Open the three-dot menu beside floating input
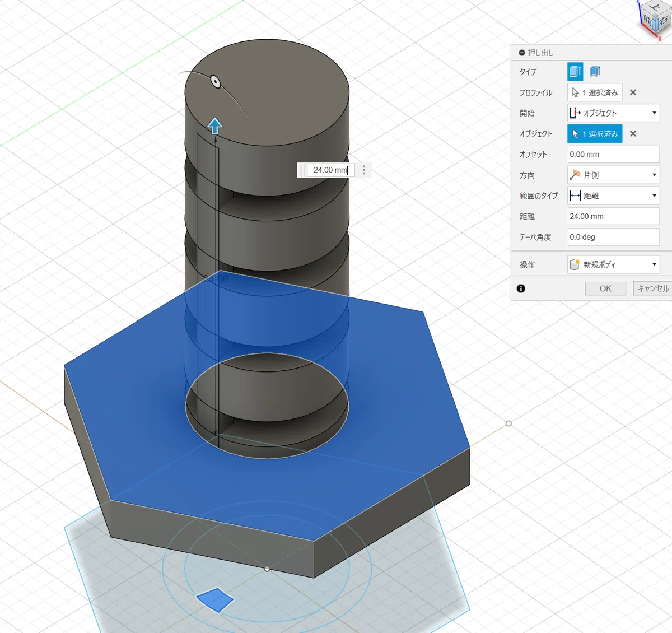The height and width of the screenshot is (633, 672). click(364, 170)
